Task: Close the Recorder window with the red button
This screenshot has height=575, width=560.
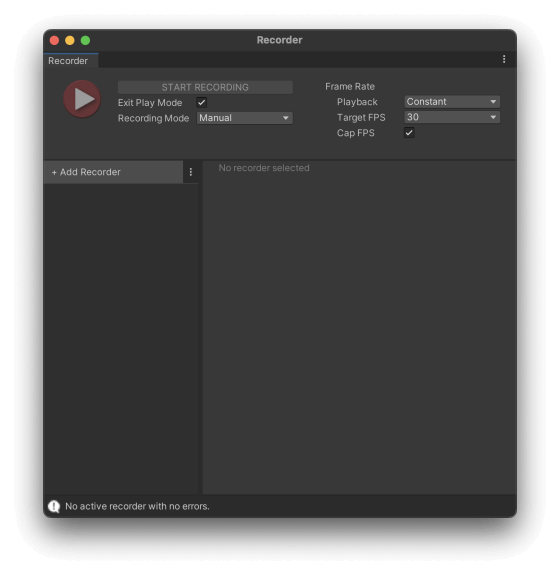Action: [55, 40]
